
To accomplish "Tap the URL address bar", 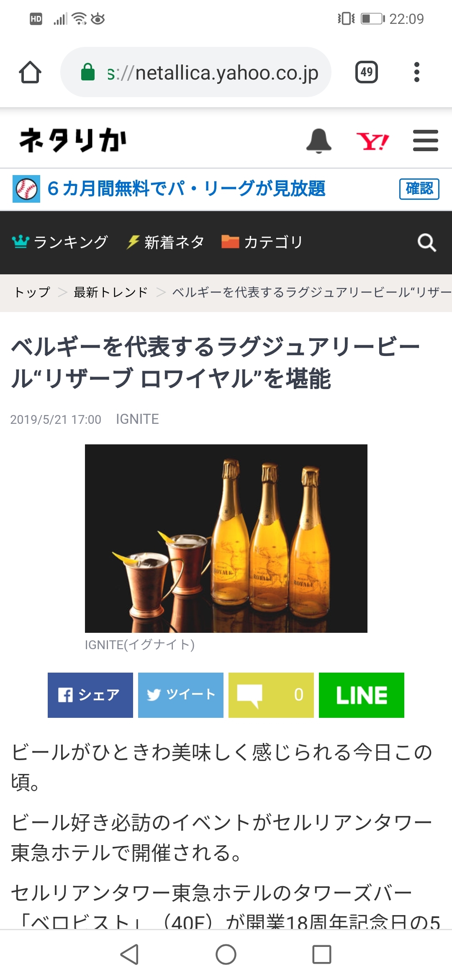I will (196, 72).
